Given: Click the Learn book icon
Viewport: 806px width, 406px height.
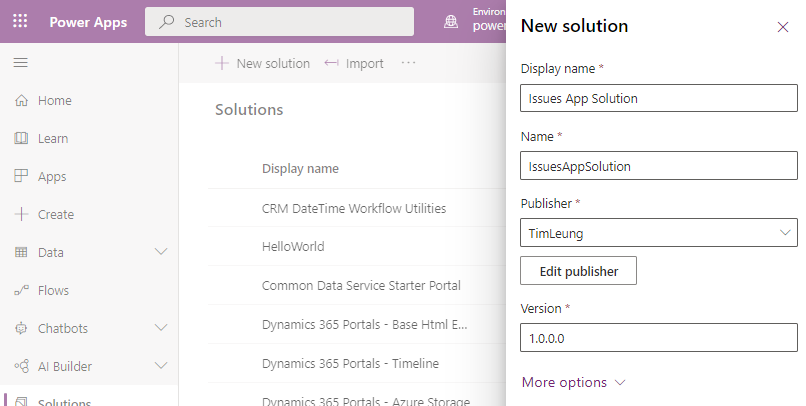Looking at the screenshot, I should [x=21, y=138].
